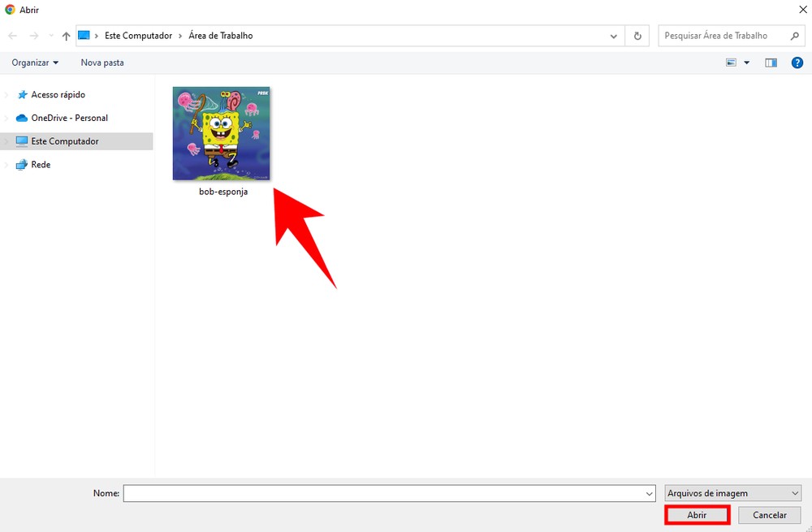This screenshot has width=812, height=532.
Task: Click the computer icon in address bar
Action: (84, 35)
